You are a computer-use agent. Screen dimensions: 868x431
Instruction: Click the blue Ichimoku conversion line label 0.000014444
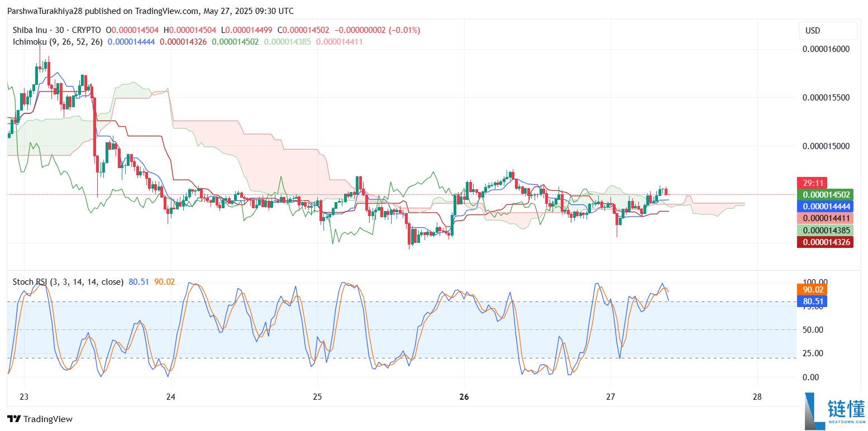[825, 206]
